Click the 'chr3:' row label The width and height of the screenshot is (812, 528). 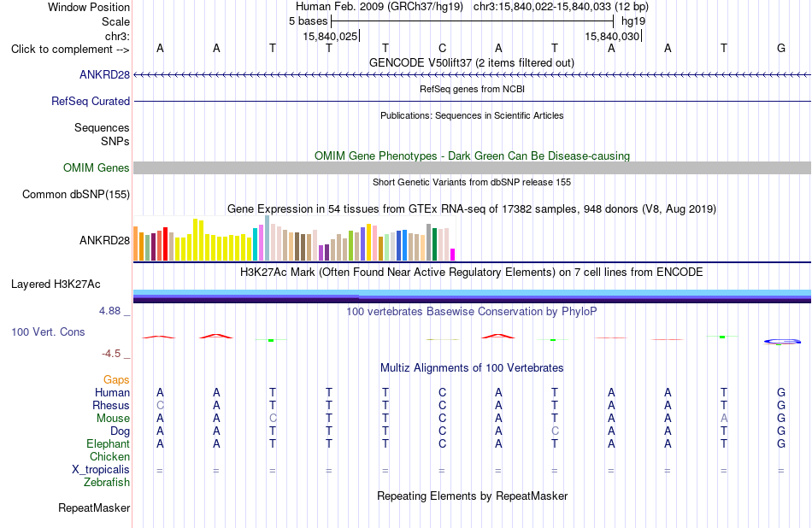[117, 36]
